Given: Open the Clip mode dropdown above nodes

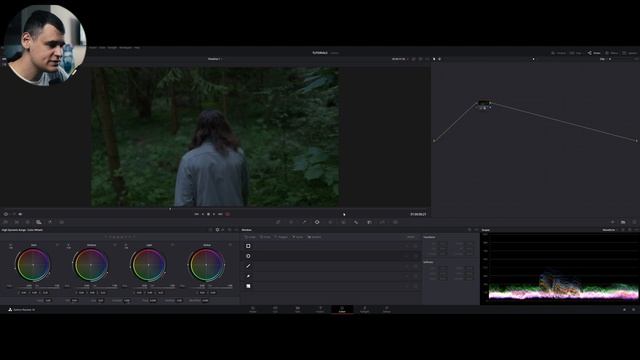Looking at the screenshot, I should click(x=604, y=59).
